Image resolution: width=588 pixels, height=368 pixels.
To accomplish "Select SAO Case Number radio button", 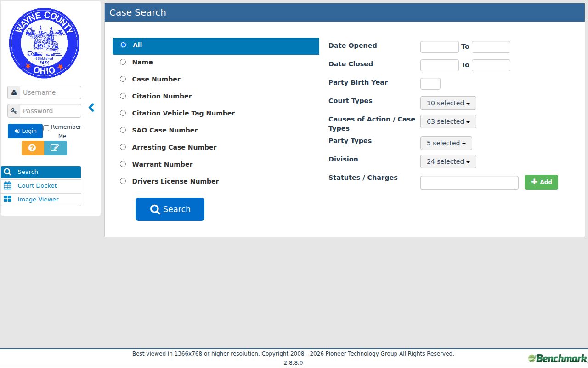I will (x=123, y=130).
